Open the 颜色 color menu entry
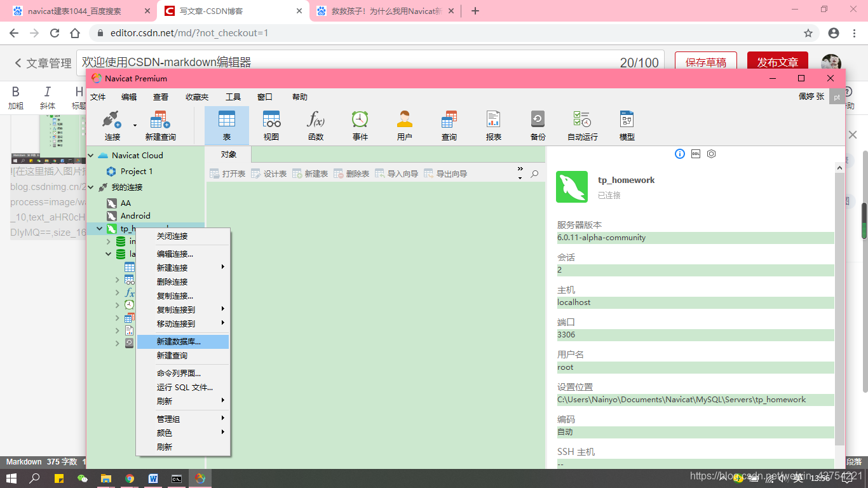The image size is (868, 488). point(165,432)
